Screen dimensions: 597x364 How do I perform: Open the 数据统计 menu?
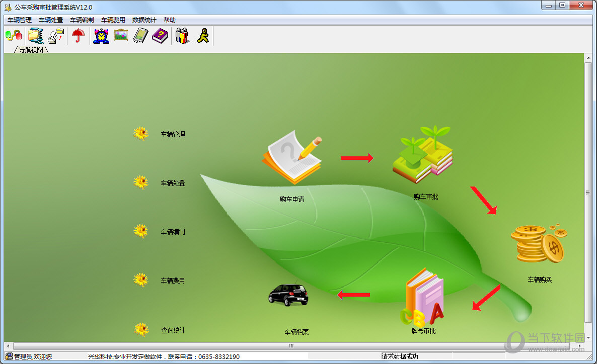(x=144, y=20)
